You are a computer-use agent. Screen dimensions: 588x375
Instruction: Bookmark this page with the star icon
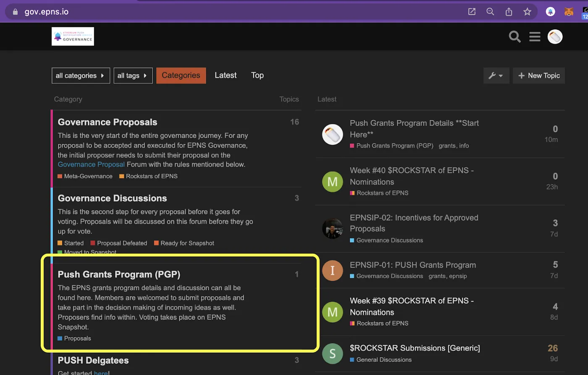point(527,11)
